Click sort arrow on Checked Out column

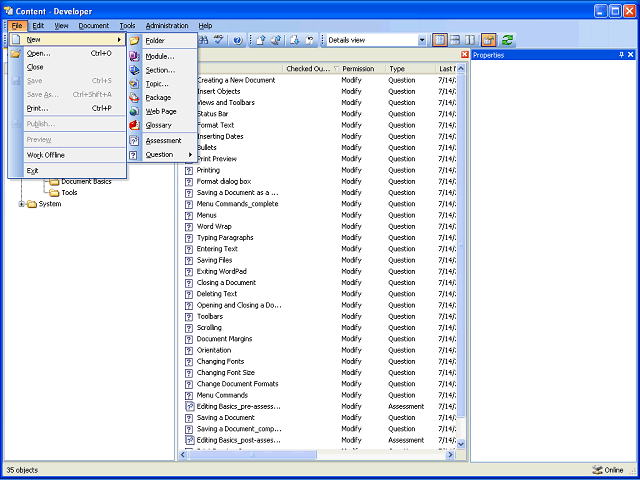click(x=336, y=69)
